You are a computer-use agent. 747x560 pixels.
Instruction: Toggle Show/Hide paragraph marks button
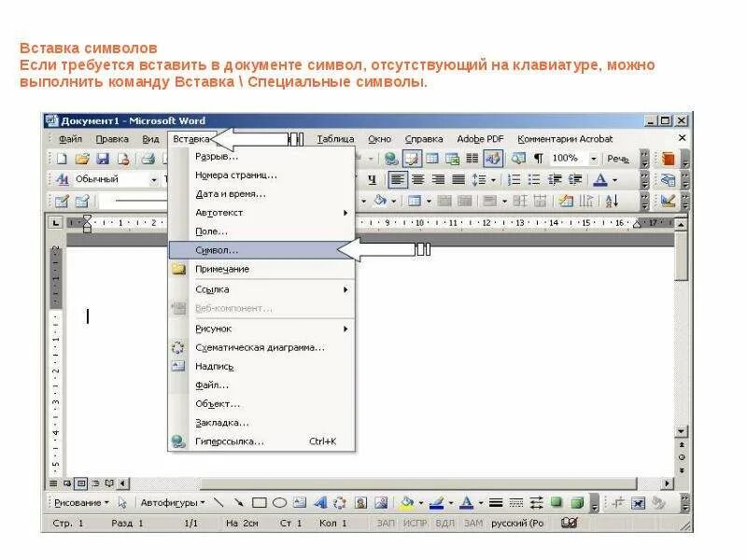coord(539,158)
